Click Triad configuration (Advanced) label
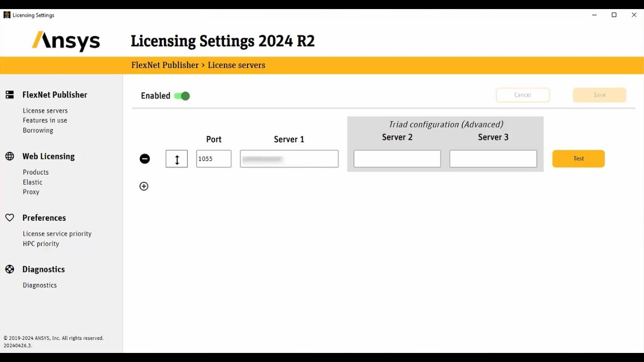 446,125
